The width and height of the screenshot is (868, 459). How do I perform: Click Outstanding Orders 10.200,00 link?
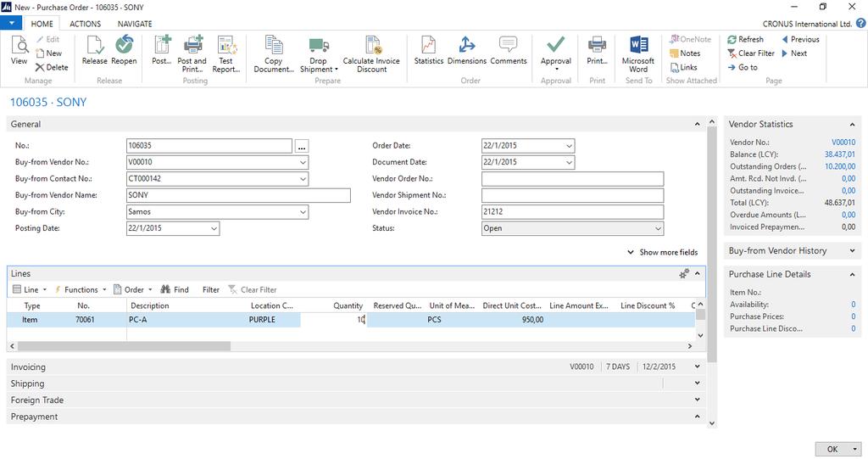[x=840, y=166]
